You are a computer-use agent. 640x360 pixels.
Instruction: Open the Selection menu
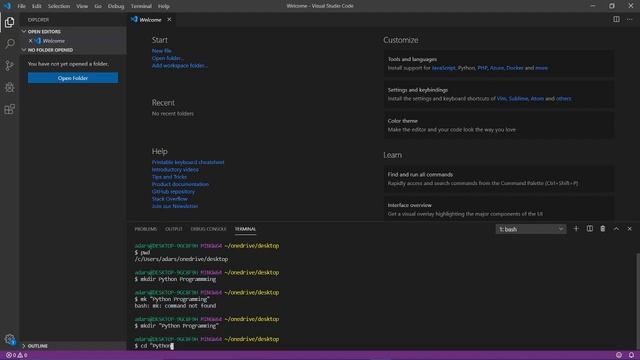[59, 6]
